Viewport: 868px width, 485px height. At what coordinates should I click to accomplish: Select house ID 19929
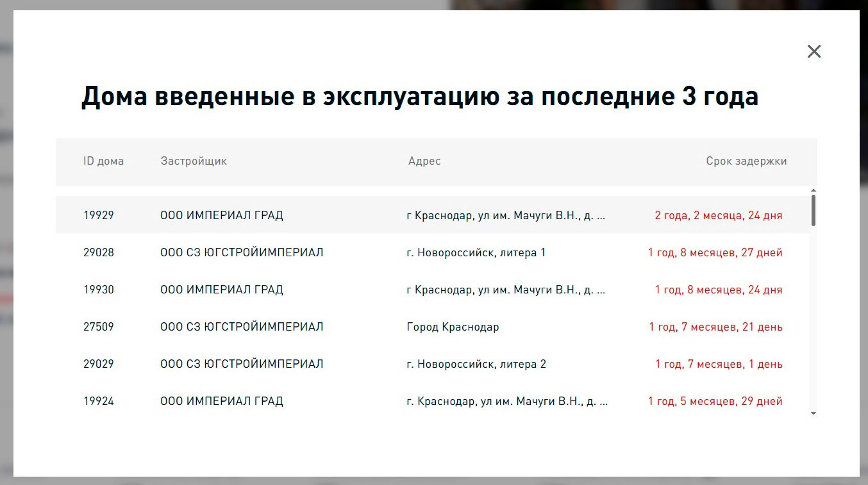tap(99, 215)
